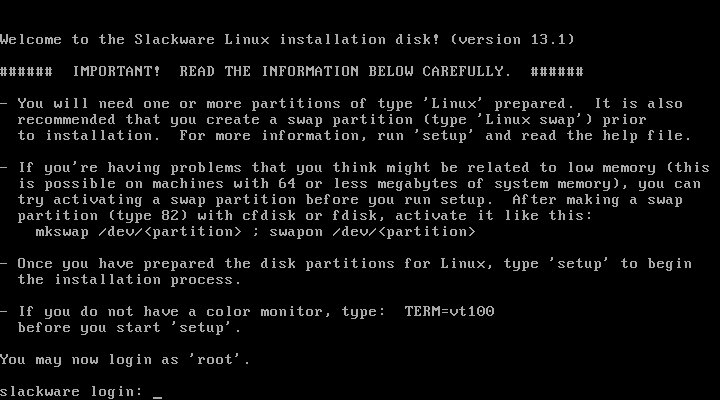This screenshot has width=720, height=400.
Task: Click the word 'root' in the login hint
Action: click(x=215, y=360)
